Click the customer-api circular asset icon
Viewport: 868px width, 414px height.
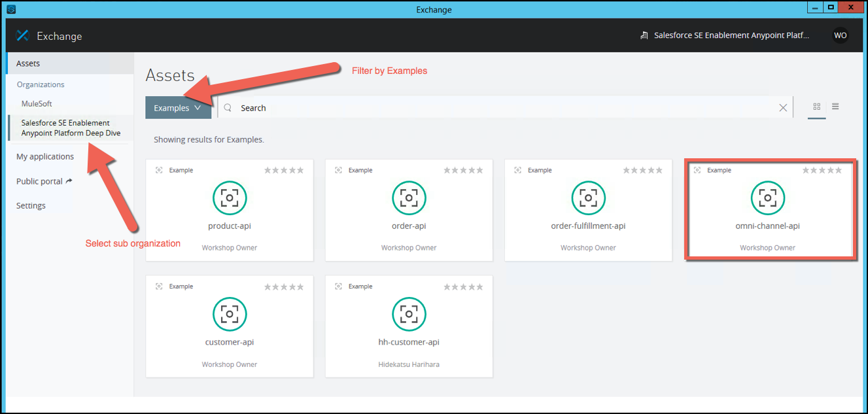230,314
